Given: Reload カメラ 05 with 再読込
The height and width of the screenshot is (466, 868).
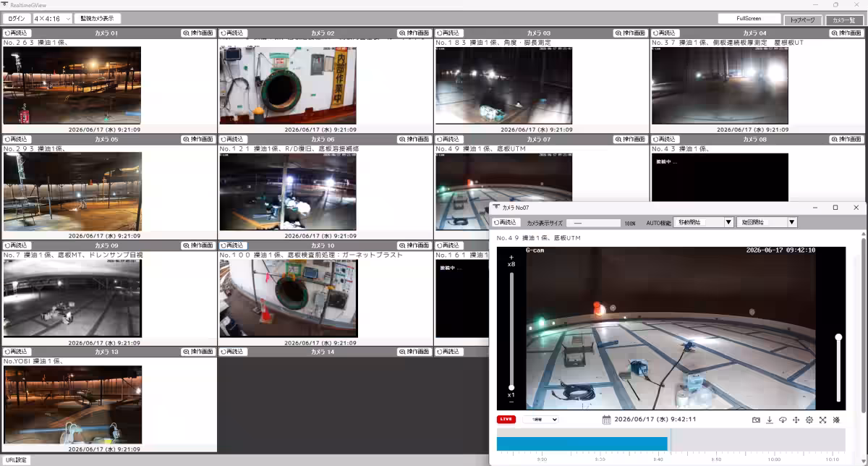Looking at the screenshot, I should click(17, 139).
